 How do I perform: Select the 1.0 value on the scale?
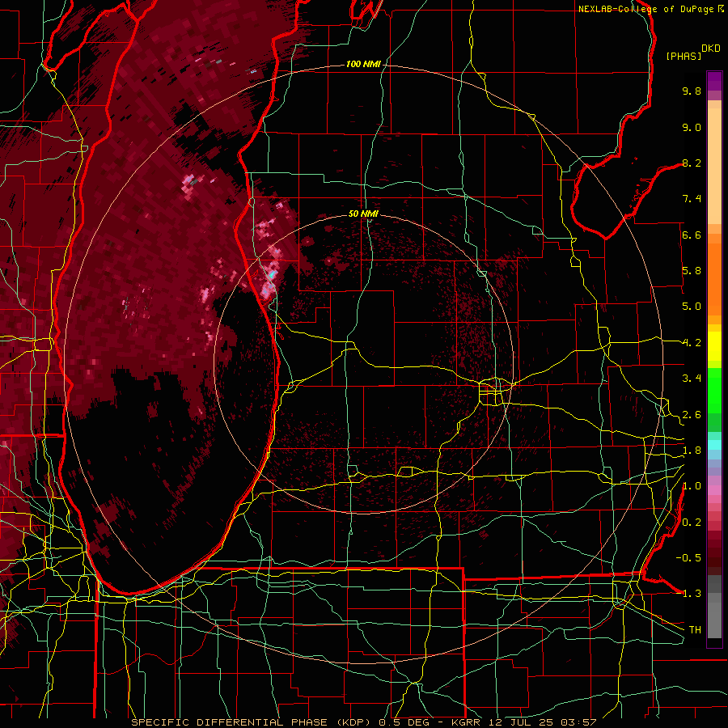[x=692, y=486]
